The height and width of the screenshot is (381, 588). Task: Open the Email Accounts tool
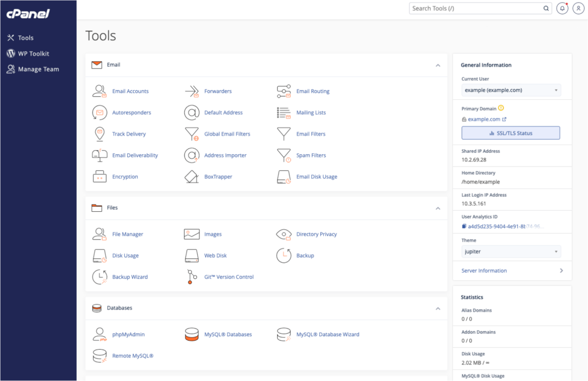click(x=130, y=91)
